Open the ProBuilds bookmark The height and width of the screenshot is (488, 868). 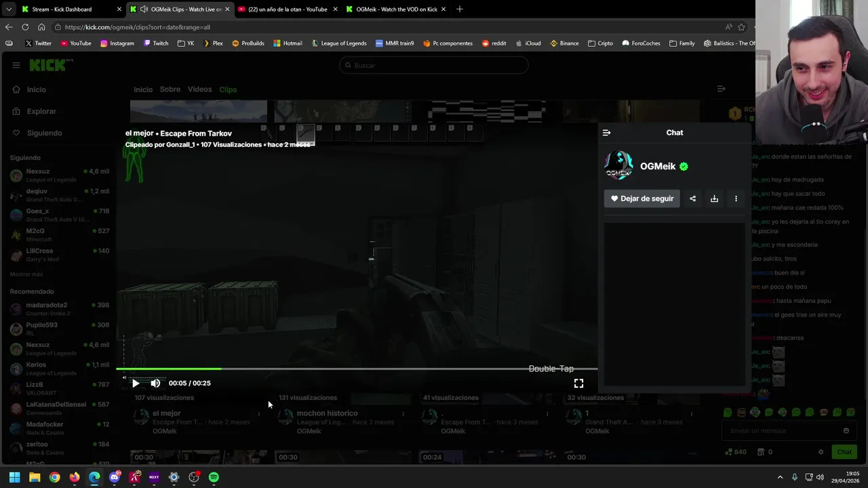coord(248,43)
